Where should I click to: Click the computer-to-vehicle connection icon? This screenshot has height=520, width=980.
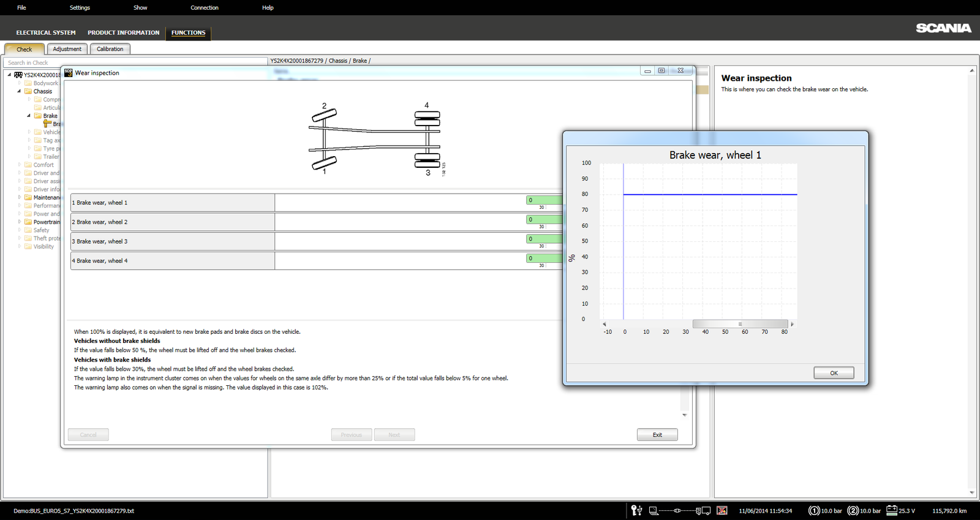point(679,510)
